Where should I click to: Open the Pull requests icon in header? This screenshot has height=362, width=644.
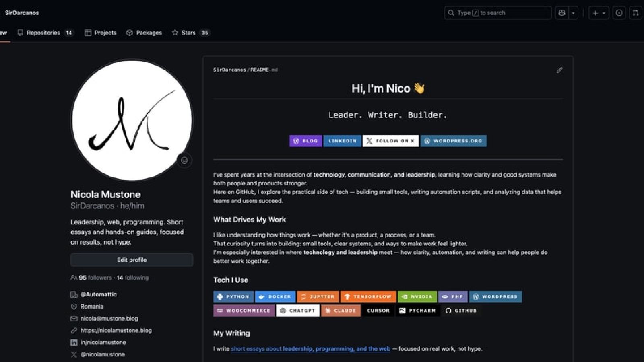[x=635, y=13]
